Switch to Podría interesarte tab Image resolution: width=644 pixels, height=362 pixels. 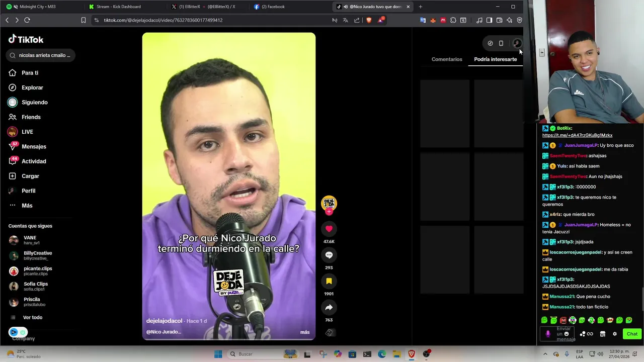click(495, 59)
